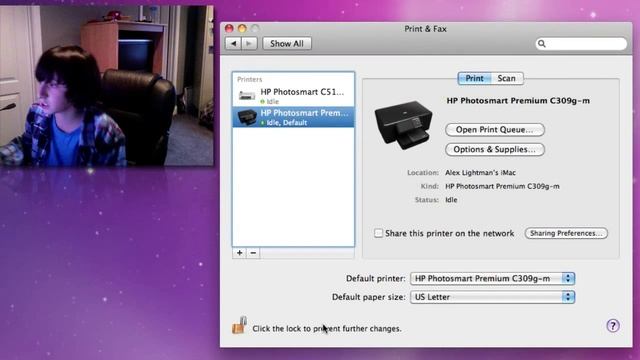Close the Print & Fax window

point(229,28)
